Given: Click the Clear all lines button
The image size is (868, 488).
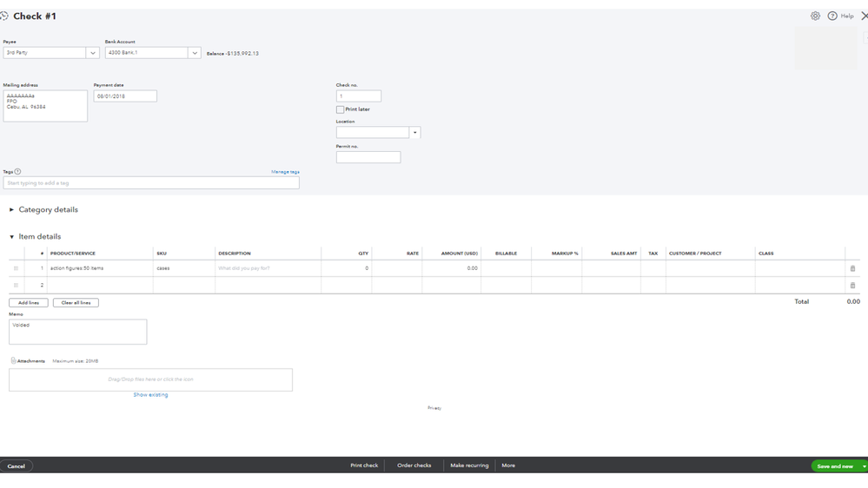Looking at the screenshot, I should [76, 303].
